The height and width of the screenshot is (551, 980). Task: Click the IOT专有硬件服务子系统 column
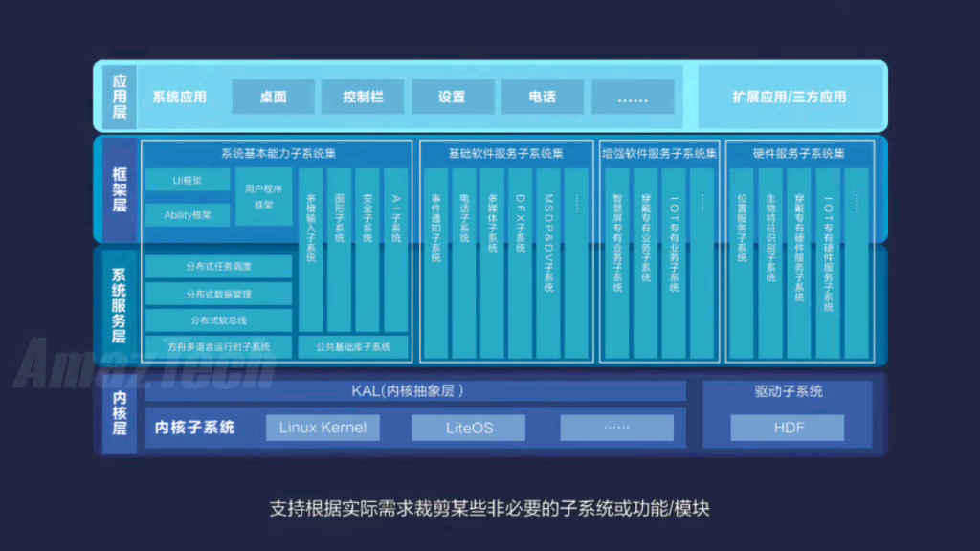(828, 263)
